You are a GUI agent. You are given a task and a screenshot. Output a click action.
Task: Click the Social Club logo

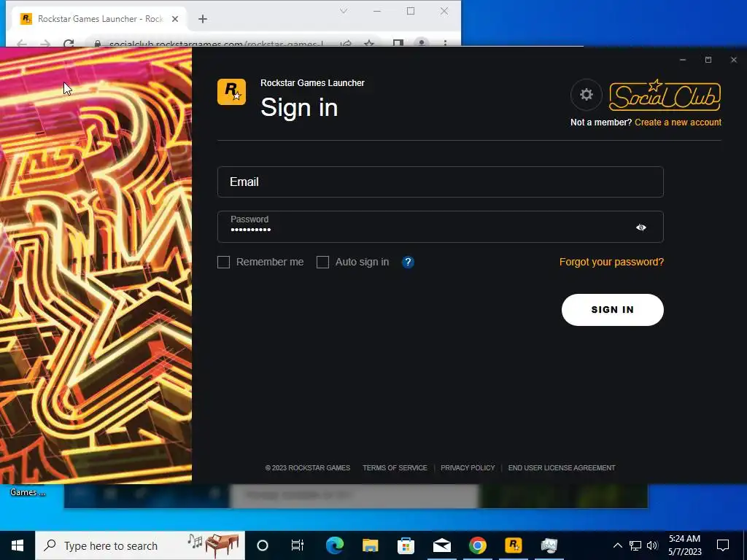click(x=665, y=96)
